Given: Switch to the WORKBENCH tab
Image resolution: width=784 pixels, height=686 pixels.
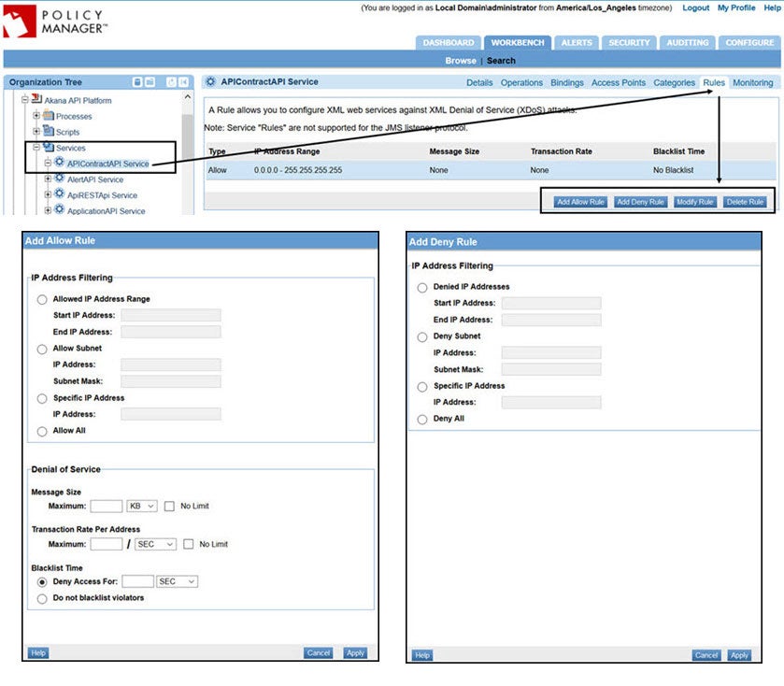Looking at the screenshot, I should click(x=518, y=42).
